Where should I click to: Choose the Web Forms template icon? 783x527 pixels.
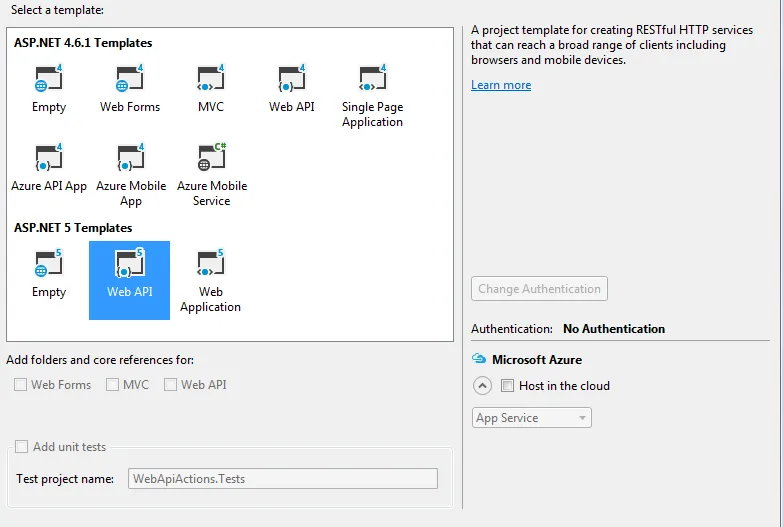tap(129, 78)
